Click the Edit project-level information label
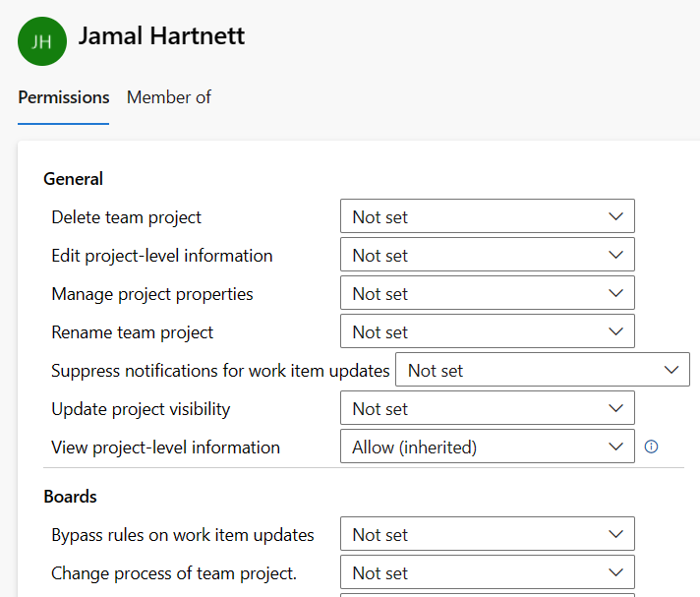This screenshot has width=700, height=597. (x=162, y=256)
